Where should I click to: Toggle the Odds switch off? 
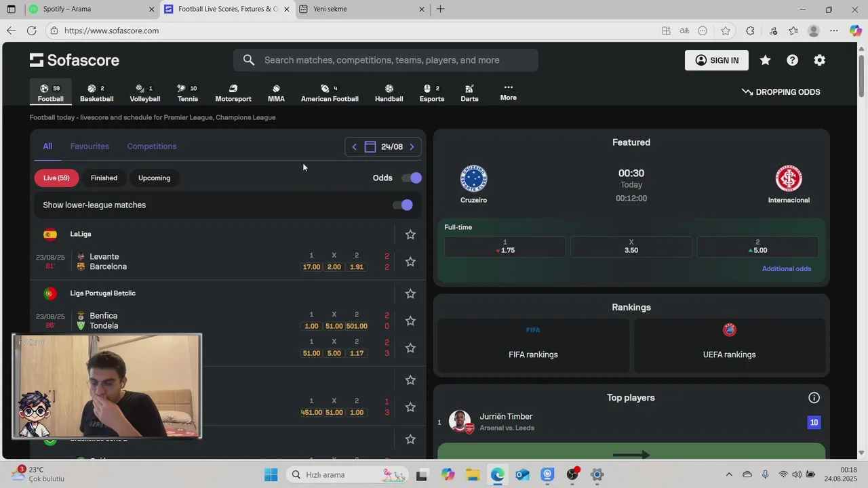(412, 178)
